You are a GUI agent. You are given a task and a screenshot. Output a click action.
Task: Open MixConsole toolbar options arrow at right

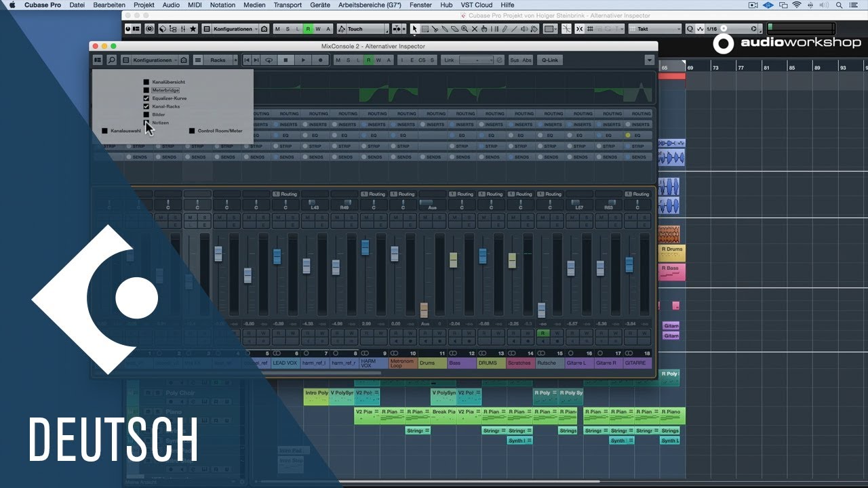650,60
